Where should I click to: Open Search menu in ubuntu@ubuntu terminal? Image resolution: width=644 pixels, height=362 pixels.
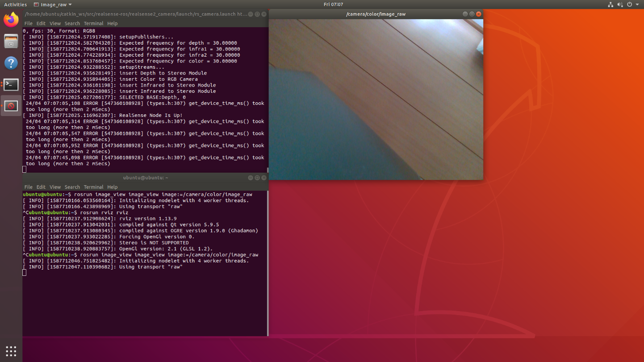[x=72, y=187]
